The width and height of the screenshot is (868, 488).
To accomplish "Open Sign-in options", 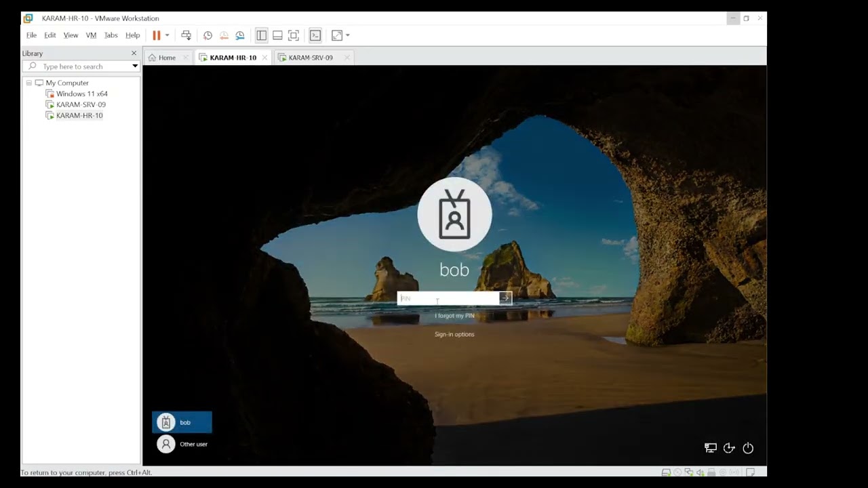I will pyautogui.click(x=454, y=334).
